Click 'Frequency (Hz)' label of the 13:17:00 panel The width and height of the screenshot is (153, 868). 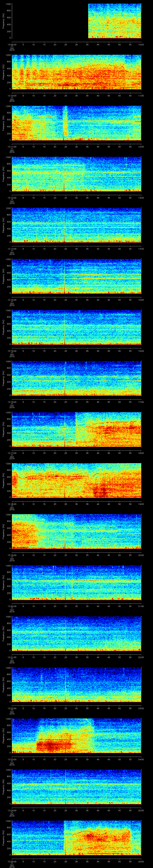point(3,429)
